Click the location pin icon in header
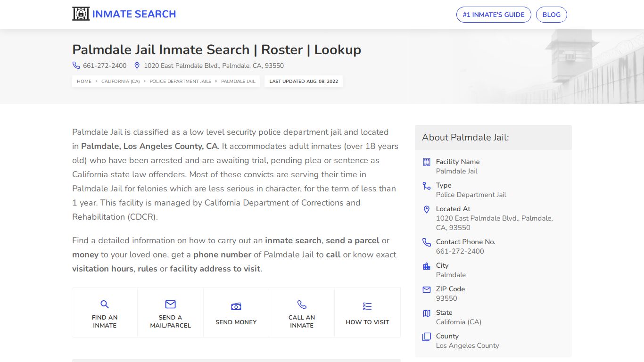Viewport: 644px width, 362px height. click(x=137, y=66)
